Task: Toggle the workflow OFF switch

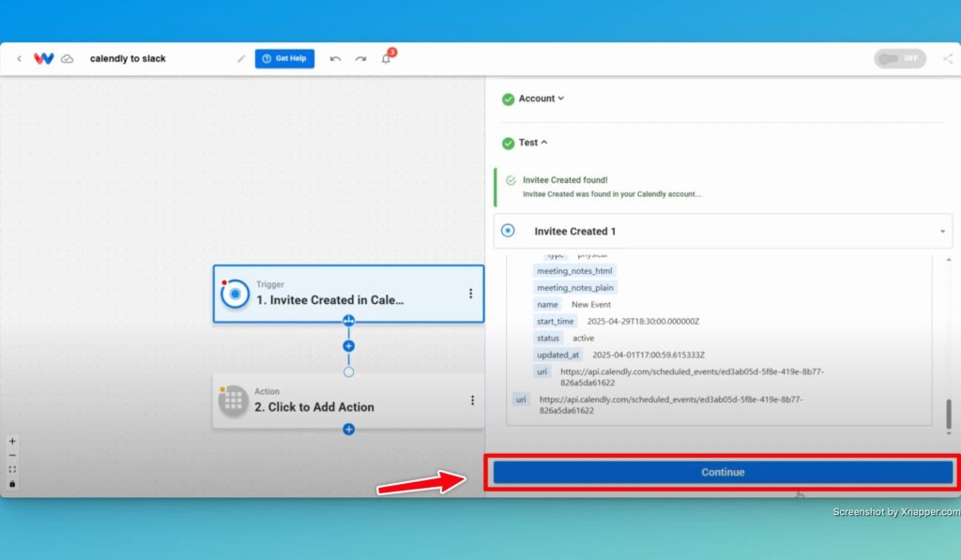Action: pyautogui.click(x=900, y=59)
